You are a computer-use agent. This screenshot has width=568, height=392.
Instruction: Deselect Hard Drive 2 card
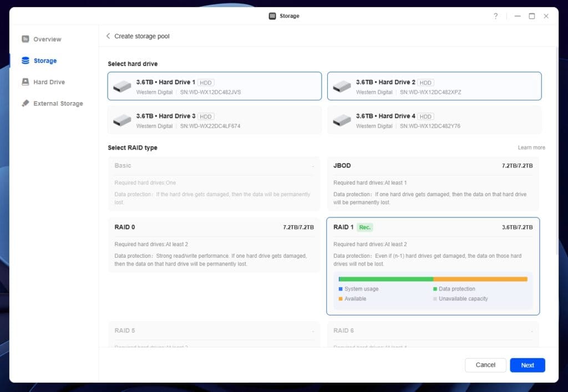click(x=434, y=86)
